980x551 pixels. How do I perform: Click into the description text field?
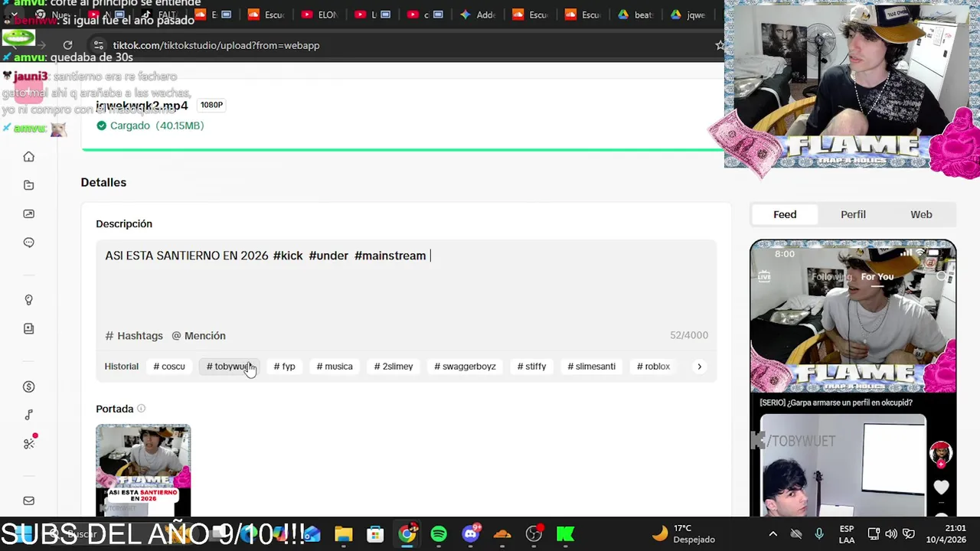tap(407, 283)
